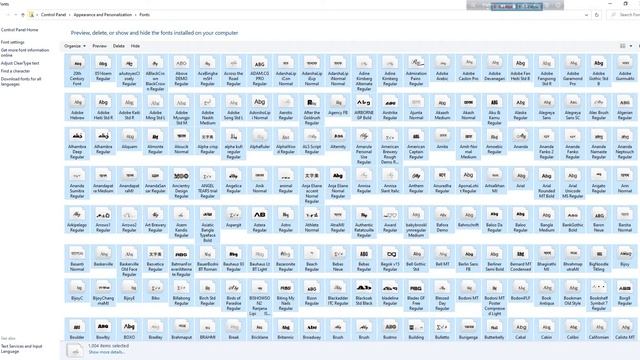The width and height of the screenshot is (640, 360).
Task: Select the American Captain Regular font
Action: point(416,144)
